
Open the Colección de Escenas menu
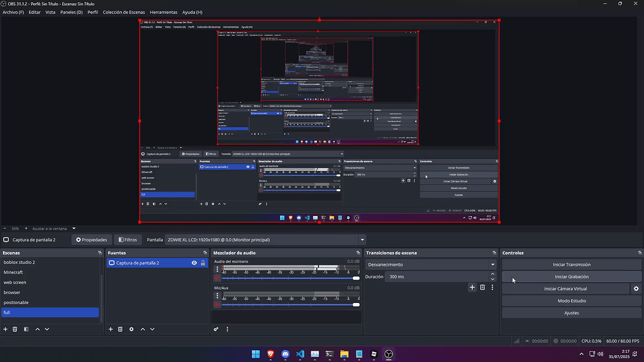[123, 12]
